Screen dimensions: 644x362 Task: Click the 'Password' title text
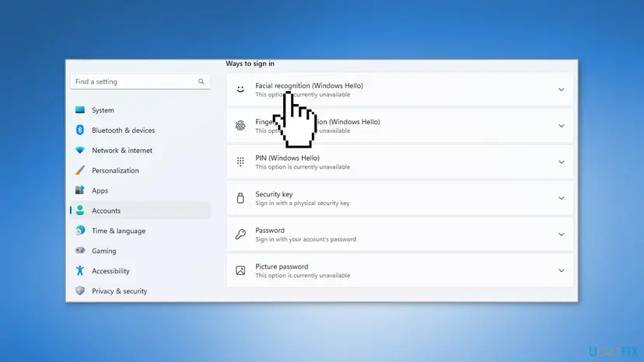click(270, 230)
